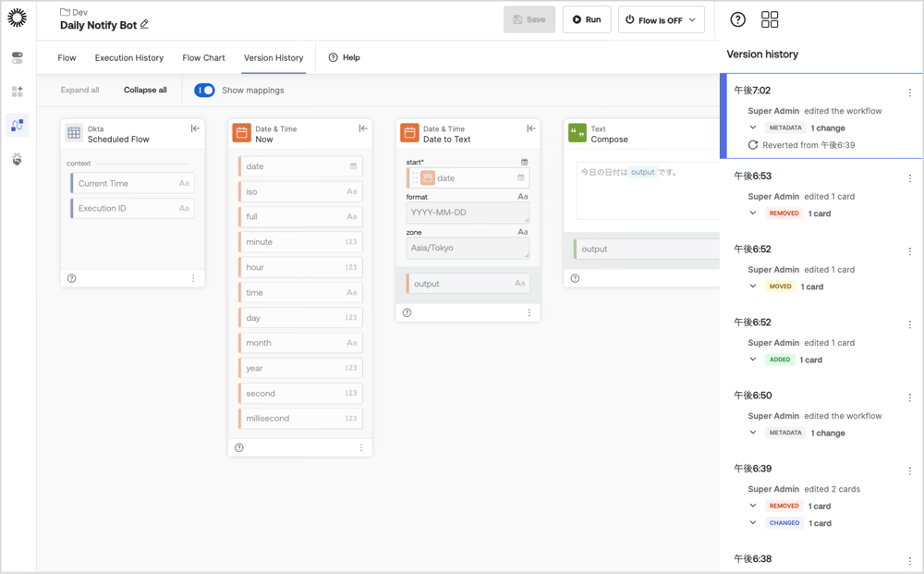Click the help question mark icon top right
924x574 pixels.
tap(737, 19)
